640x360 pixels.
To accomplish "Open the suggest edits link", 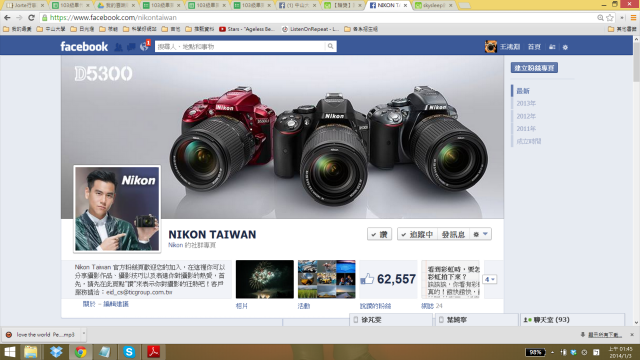I will [116, 304].
